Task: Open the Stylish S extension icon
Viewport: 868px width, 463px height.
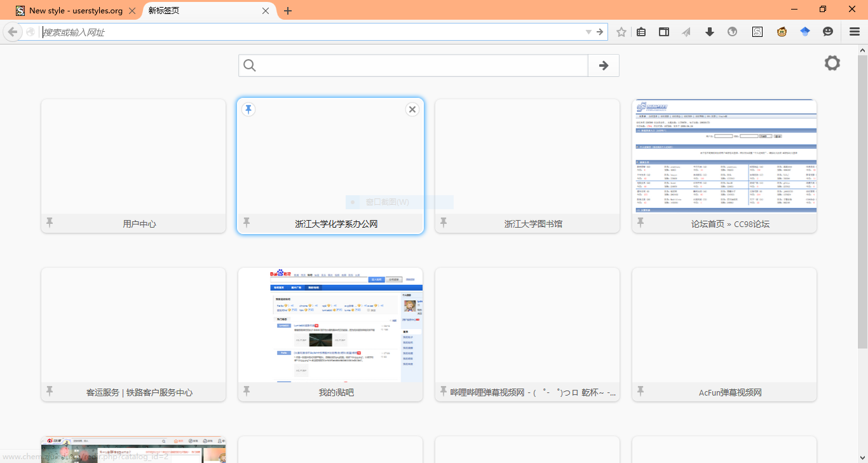Action: [x=757, y=32]
